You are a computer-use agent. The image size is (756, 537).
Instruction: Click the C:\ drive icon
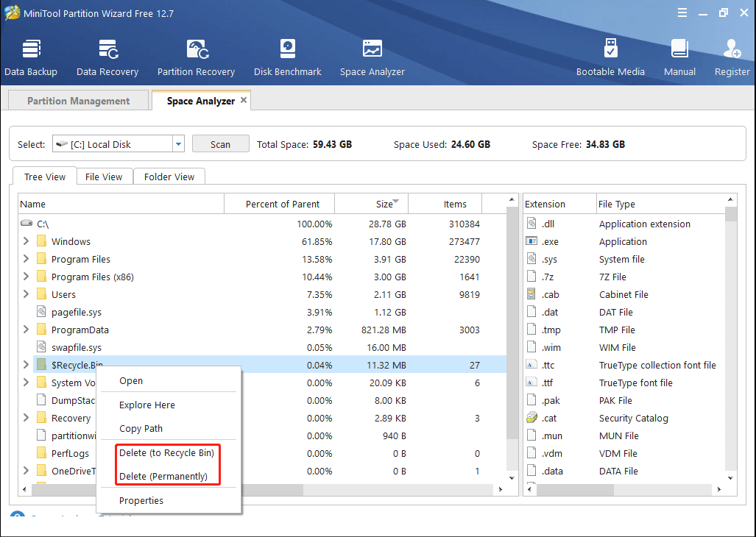[x=27, y=224]
